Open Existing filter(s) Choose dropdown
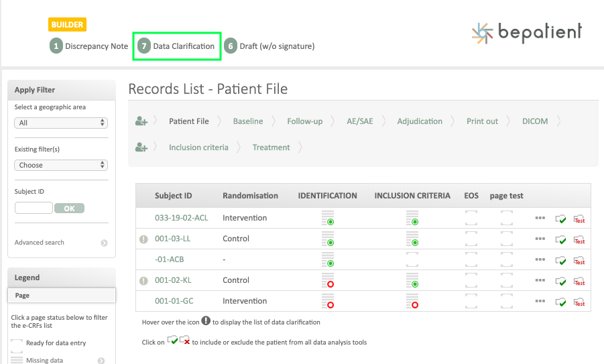Image resolution: width=604 pixels, height=364 pixels. click(x=61, y=165)
